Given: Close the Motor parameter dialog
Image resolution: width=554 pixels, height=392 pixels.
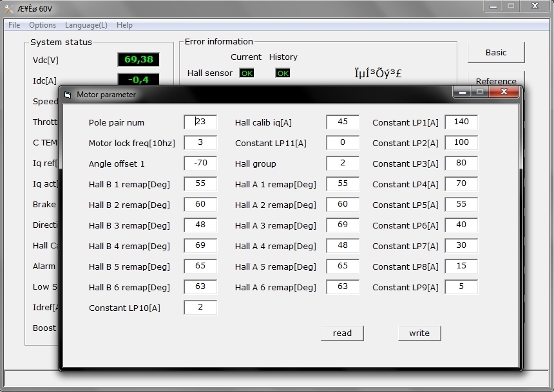Looking at the screenshot, I should click(504, 93).
